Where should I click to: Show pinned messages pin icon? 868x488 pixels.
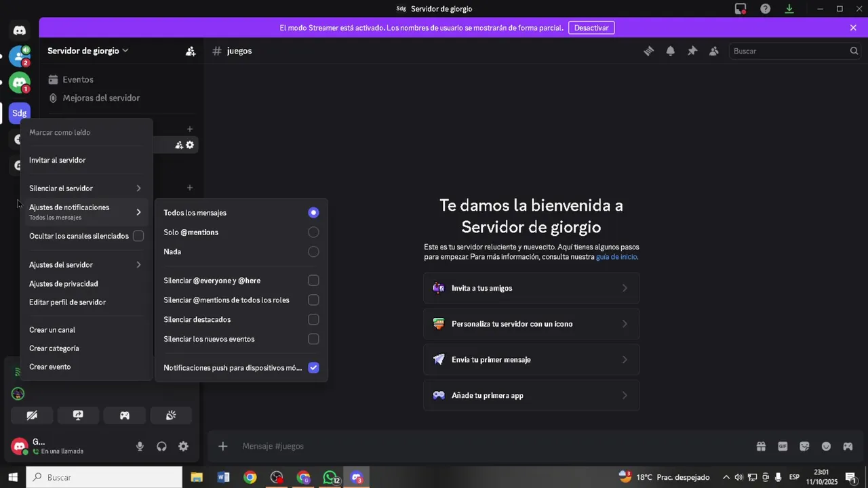coord(692,51)
